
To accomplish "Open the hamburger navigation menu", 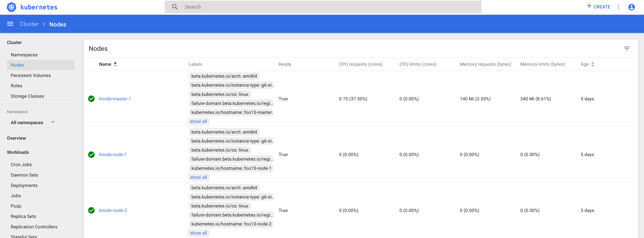I will click(x=10, y=24).
